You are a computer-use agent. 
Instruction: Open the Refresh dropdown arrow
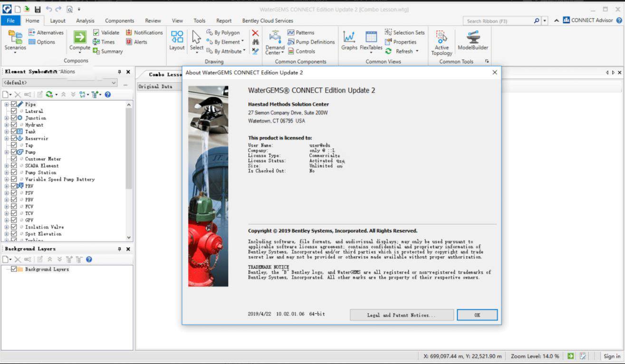point(417,51)
